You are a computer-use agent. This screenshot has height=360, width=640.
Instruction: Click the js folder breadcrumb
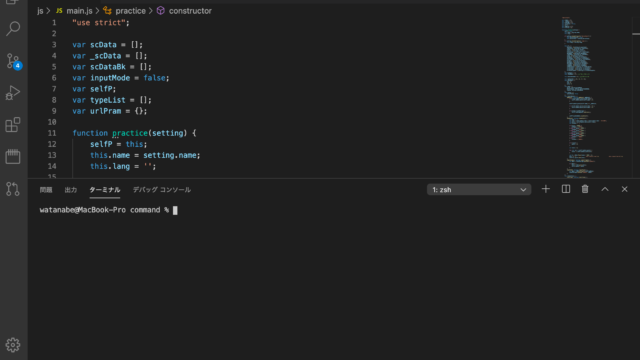[40, 11]
